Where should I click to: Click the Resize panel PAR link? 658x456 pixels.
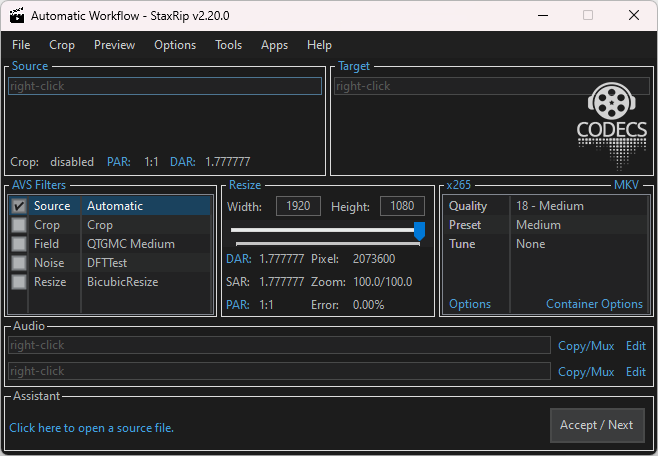(x=238, y=305)
